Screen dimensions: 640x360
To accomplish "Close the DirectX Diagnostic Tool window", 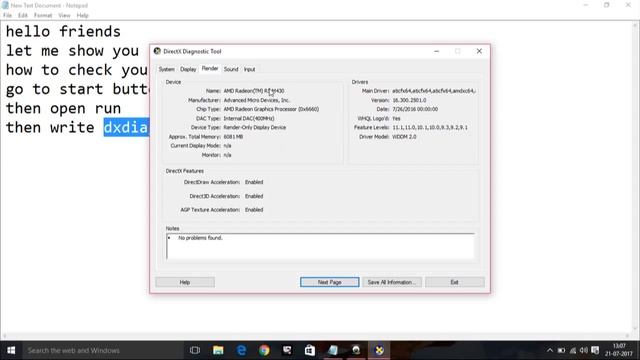I will pyautogui.click(x=479, y=51).
